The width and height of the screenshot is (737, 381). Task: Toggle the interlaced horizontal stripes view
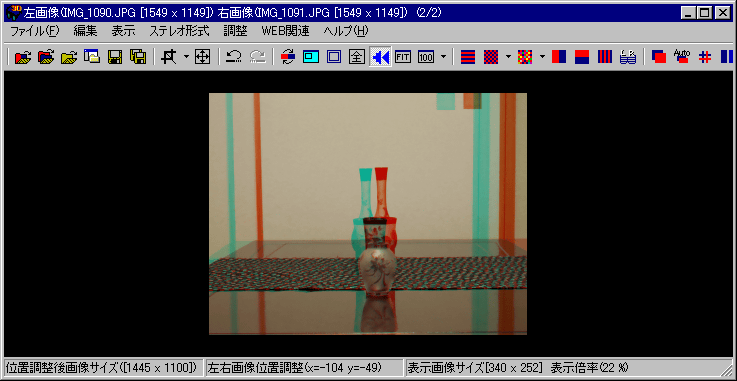tap(468, 57)
